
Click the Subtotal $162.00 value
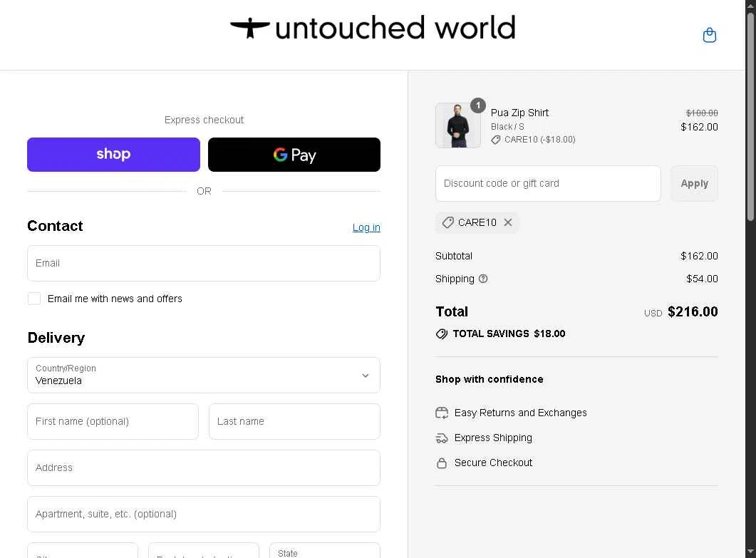click(x=699, y=256)
